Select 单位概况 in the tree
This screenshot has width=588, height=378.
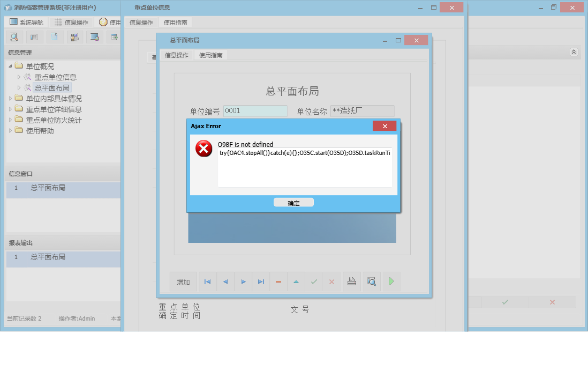40,66
